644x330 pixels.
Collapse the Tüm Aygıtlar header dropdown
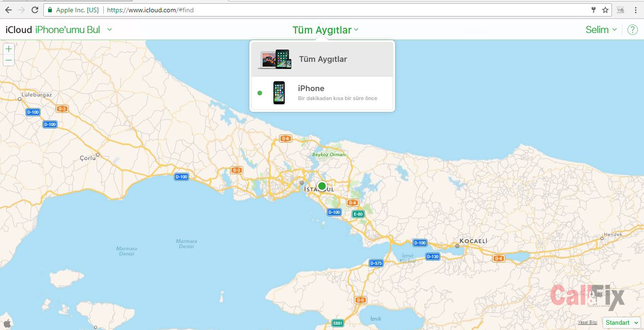coord(325,30)
